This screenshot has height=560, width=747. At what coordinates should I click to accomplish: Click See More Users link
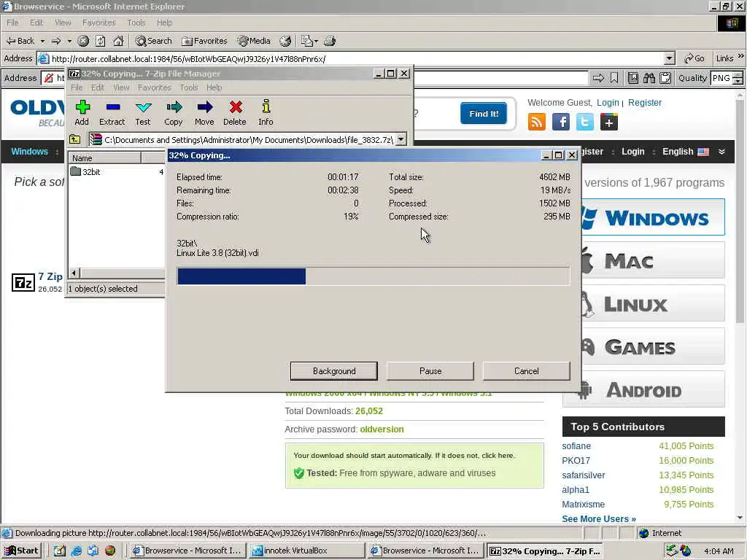point(599,519)
